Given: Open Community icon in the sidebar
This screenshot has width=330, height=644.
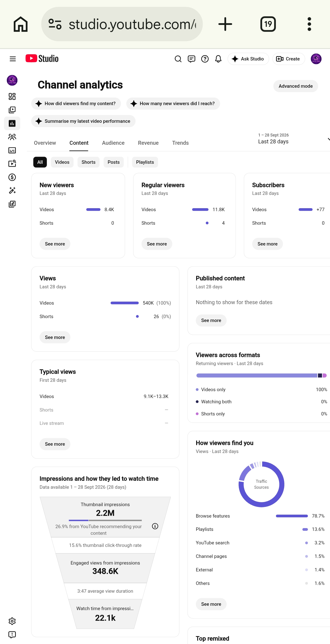Looking at the screenshot, I should (12, 137).
